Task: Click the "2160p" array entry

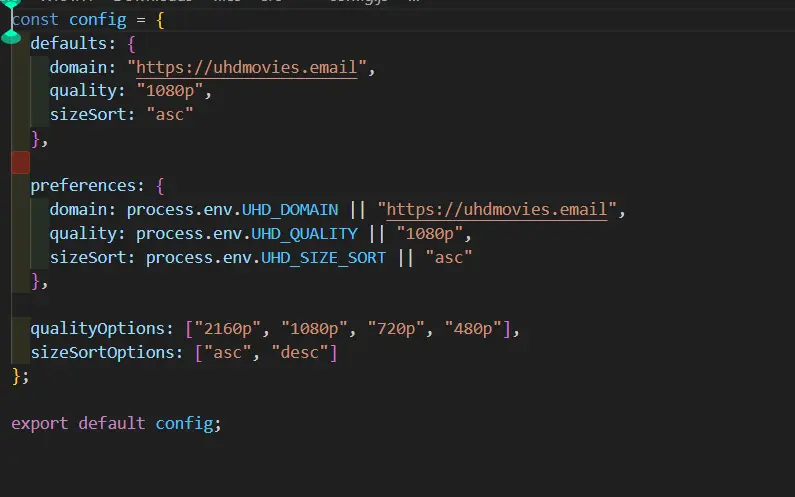Action: point(228,329)
